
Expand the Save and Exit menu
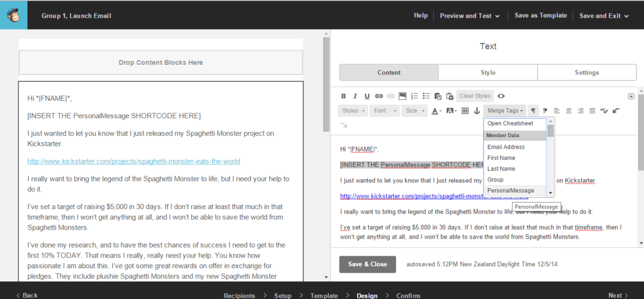pyautogui.click(x=604, y=16)
